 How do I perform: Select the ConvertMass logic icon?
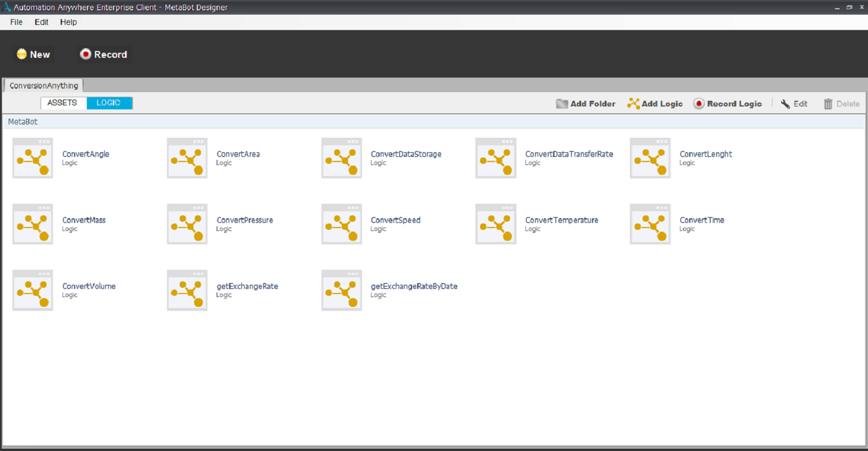point(32,224)
